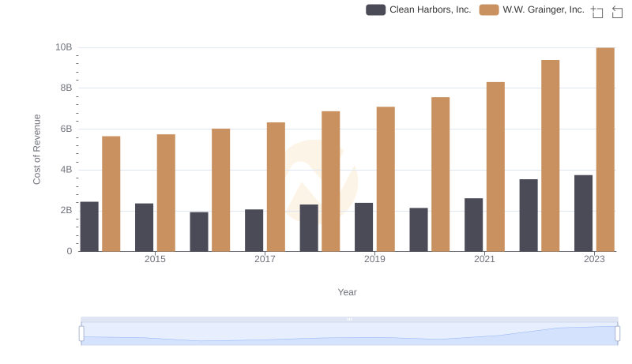Click the '8B' y-axis label

click(x=66, y=88)
